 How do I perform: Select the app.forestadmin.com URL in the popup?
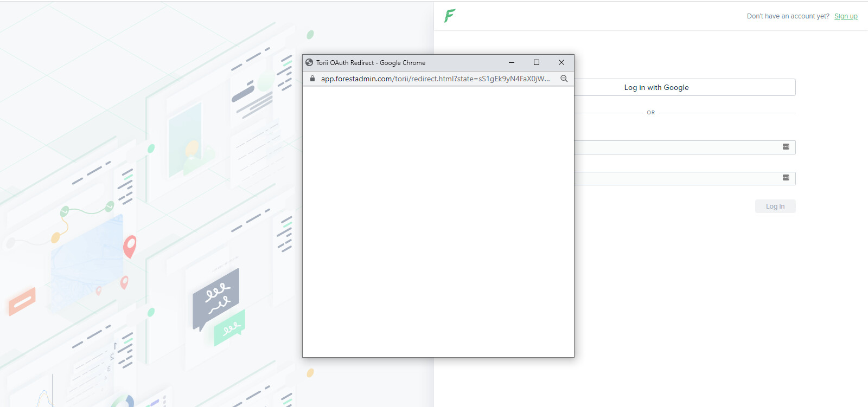[x=436, y=79]
